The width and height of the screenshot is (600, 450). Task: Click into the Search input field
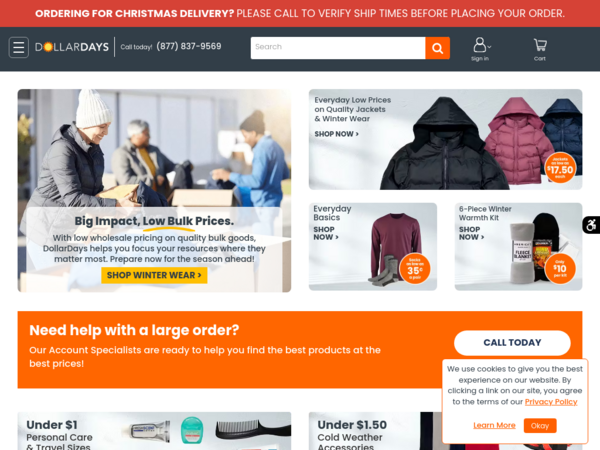(338, 48)
